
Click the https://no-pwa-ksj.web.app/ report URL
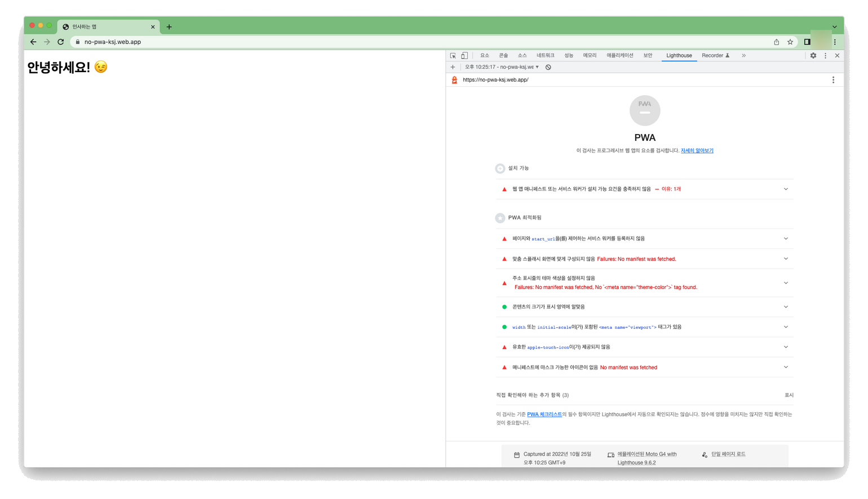[495, 80]
